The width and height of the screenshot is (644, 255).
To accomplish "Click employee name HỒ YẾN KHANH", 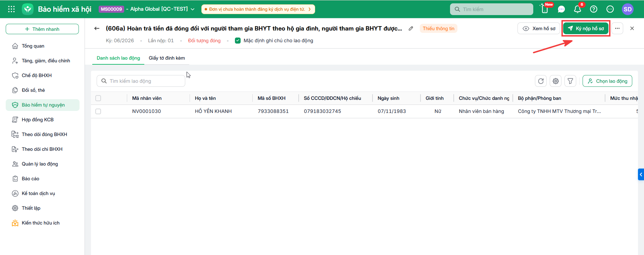I will coord(213,111).
